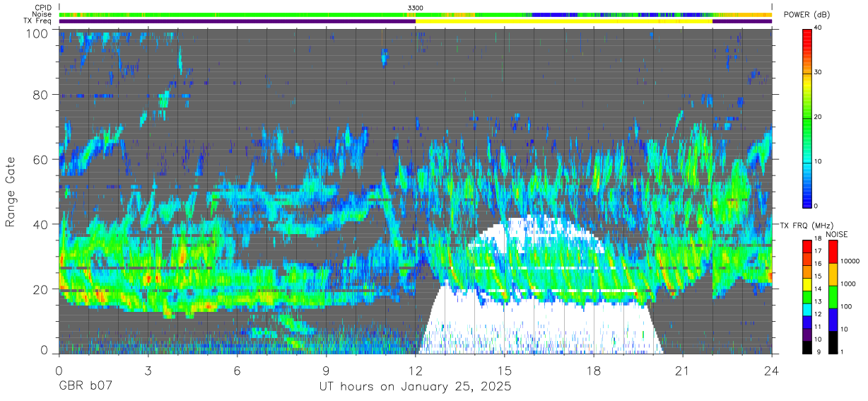
Task: Click the 30 label on the POWER colorbar
Action: (x=818, y=72)
